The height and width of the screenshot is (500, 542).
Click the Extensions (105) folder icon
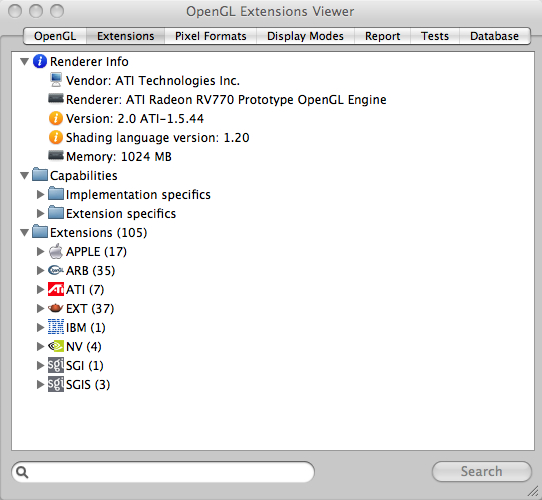[x=40, y=232]
